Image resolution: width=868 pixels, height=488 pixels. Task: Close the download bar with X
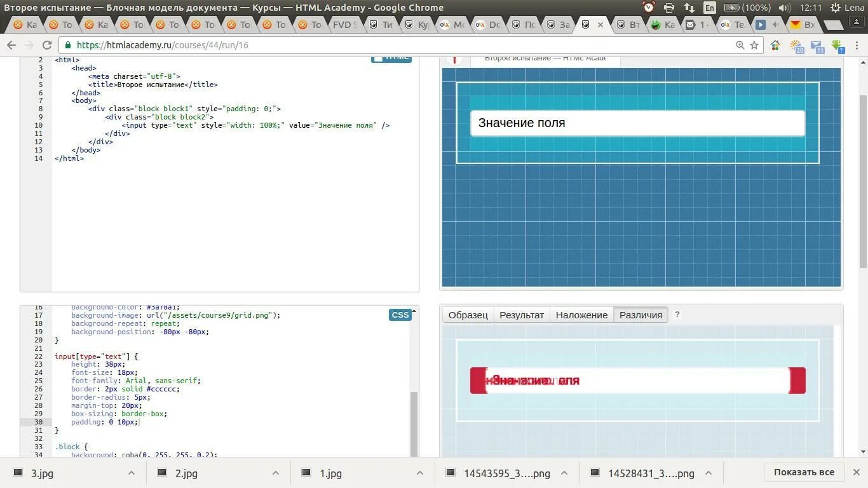857,472
